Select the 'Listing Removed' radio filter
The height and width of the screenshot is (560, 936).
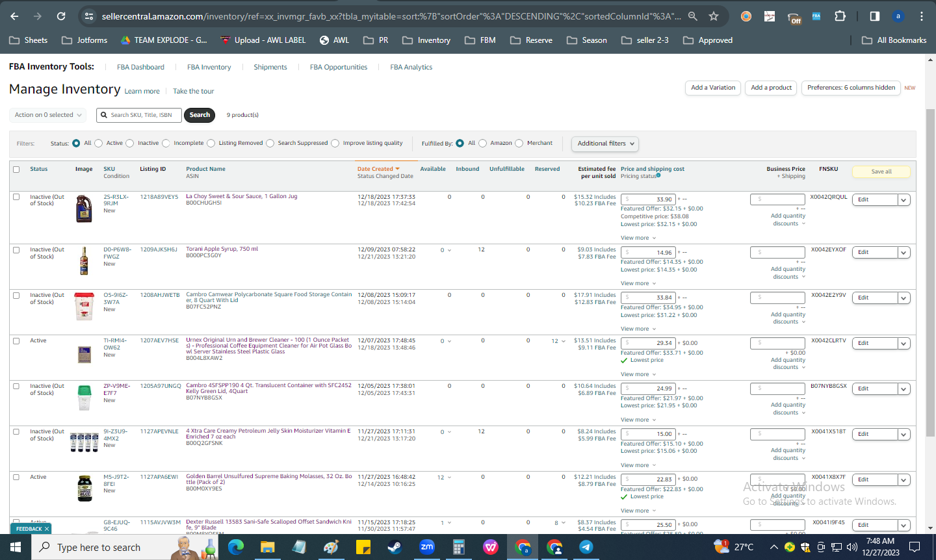tap(211, 144)
